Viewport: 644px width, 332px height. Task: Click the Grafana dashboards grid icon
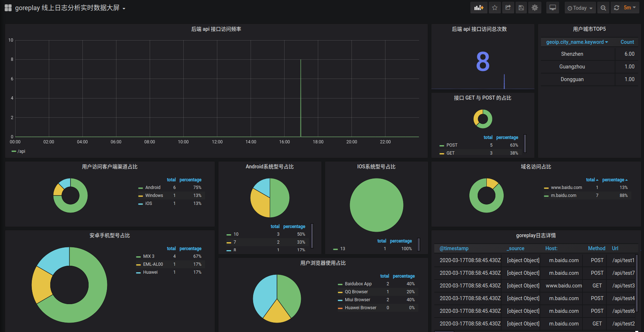8,8
